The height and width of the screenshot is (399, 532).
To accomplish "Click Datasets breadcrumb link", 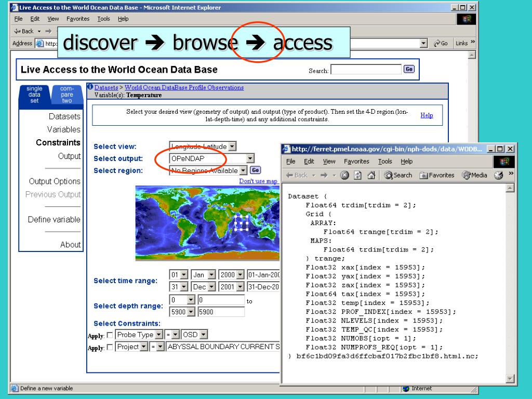I will pyautogui.click(x=106, y=87).
